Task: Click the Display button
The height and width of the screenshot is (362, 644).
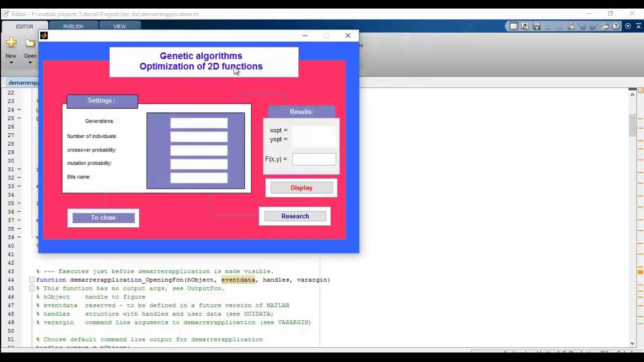Action: coord(301,188)
